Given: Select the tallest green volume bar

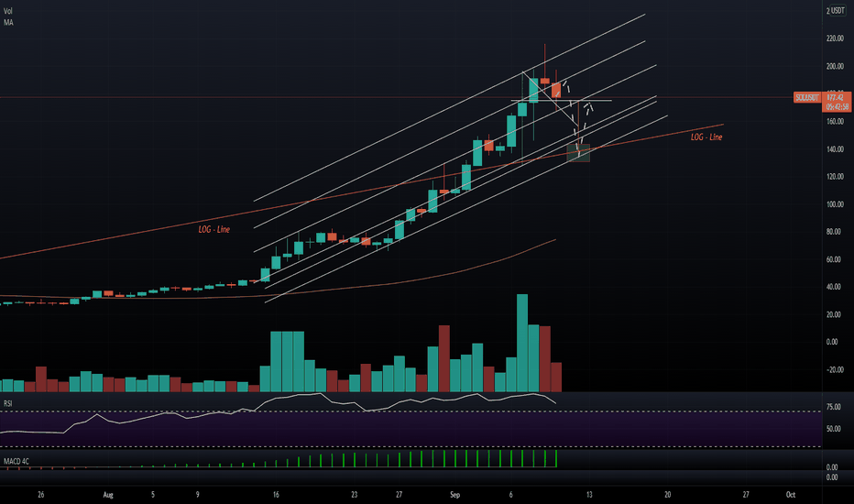Looking at the screenshot, I should (x=521, y=343).
